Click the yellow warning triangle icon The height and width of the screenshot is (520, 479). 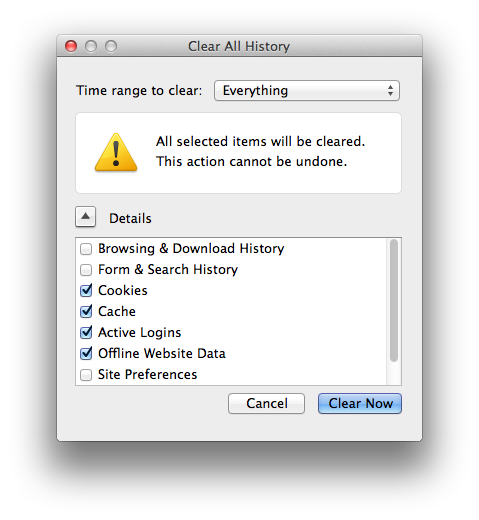(x=116, y=153)
